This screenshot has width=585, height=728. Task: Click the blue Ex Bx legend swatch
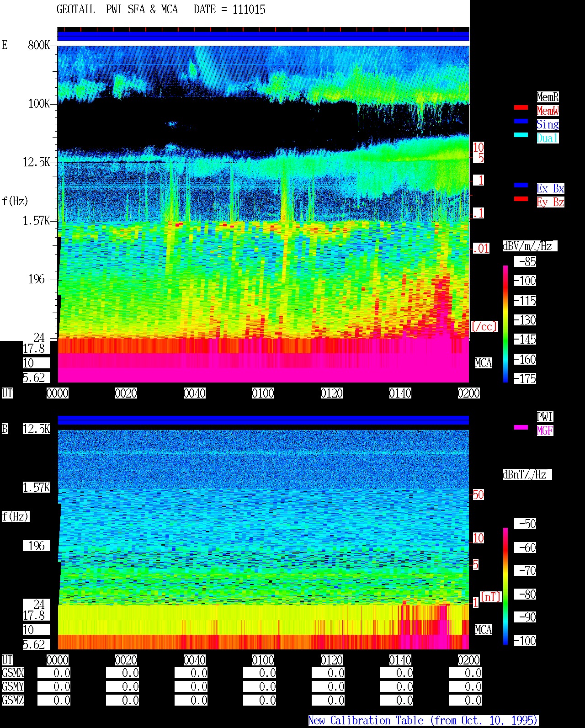[521, 186]
